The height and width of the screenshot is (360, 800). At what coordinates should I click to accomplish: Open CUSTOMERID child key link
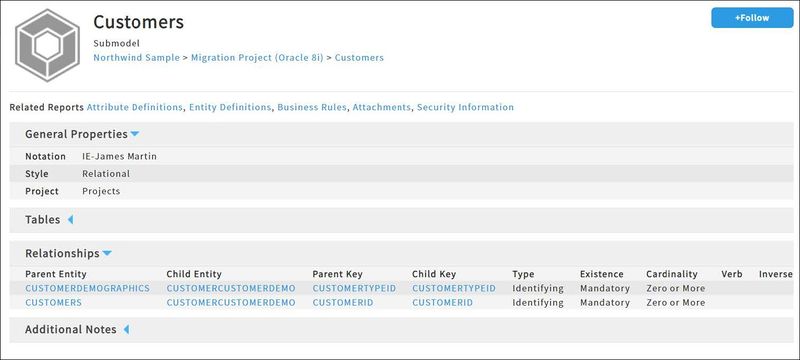click(442, 302)
